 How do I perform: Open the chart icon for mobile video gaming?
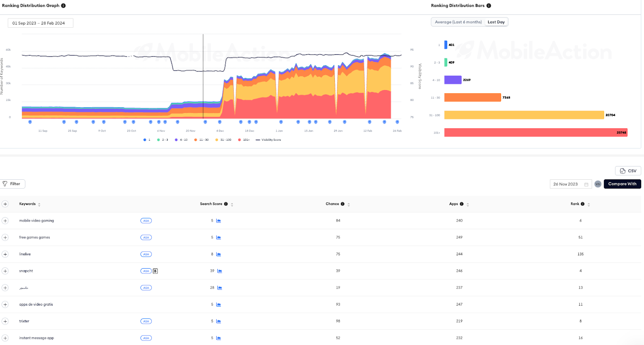pyautogui.click(x=219, y=221)
